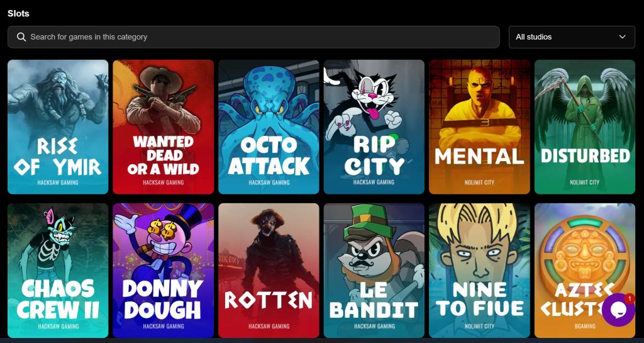Click Hacksaw Gaming label under Octo Attack

269,183
